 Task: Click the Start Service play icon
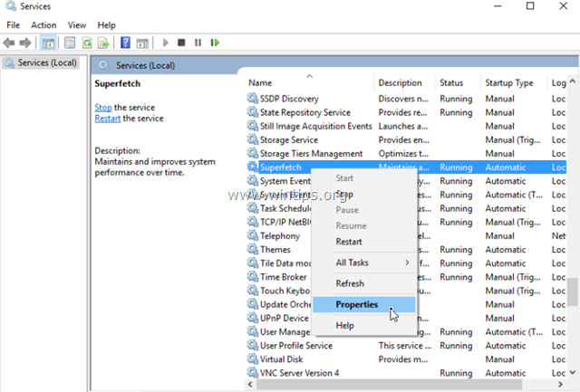(x=165, y=43)
